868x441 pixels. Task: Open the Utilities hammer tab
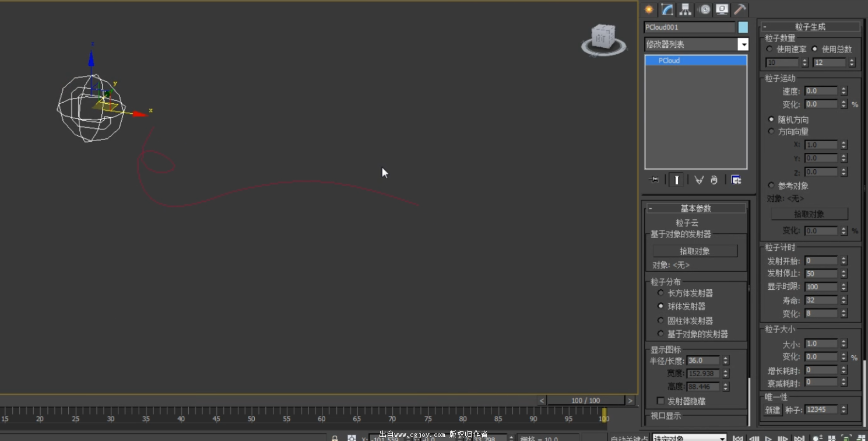[740, 9]
